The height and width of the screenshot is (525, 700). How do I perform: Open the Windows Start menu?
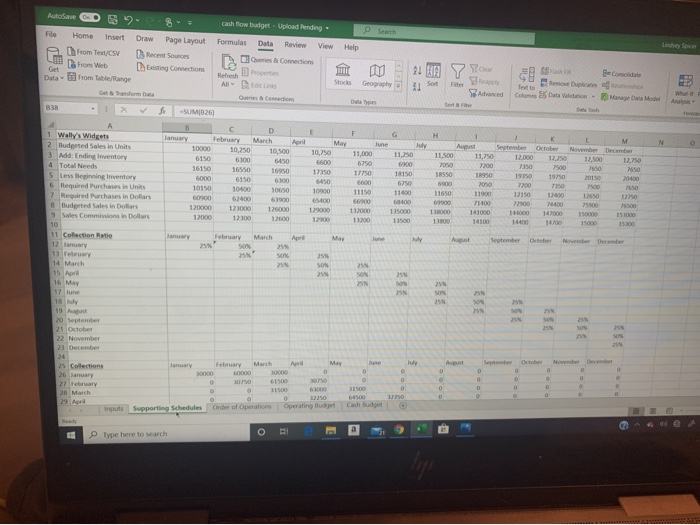[71, 435]
